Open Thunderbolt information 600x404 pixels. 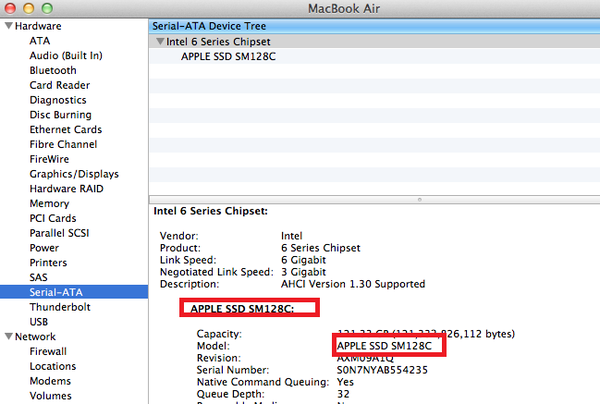(60, 307)
